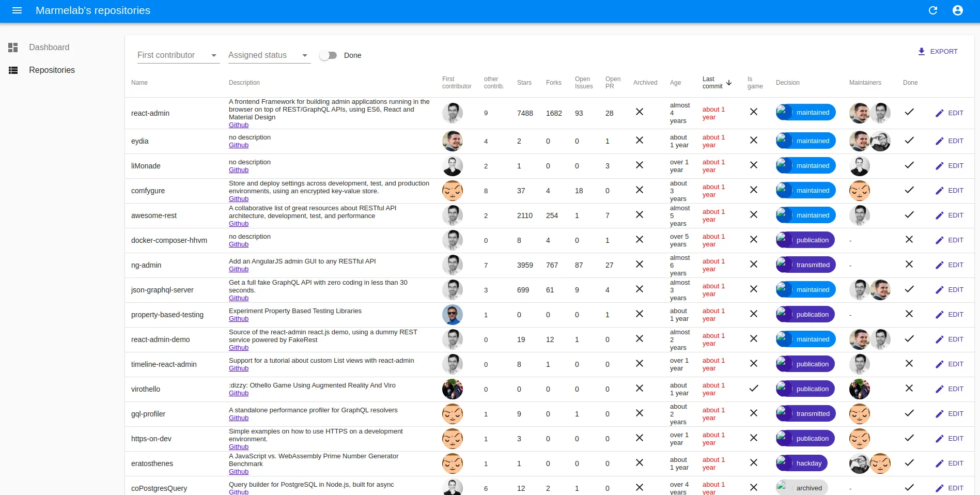Click the pencil edit icon for react-admin
980x495 pixels.
(x=940, y=113)
